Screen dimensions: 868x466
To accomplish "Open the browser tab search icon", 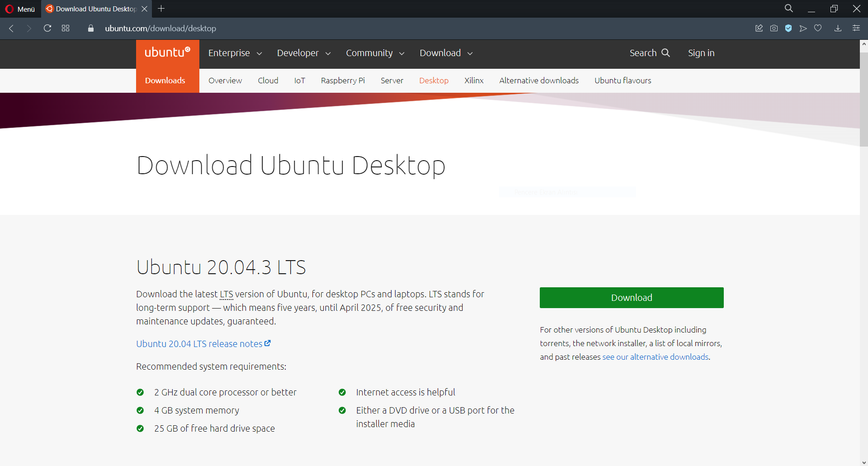I will 789,9.
